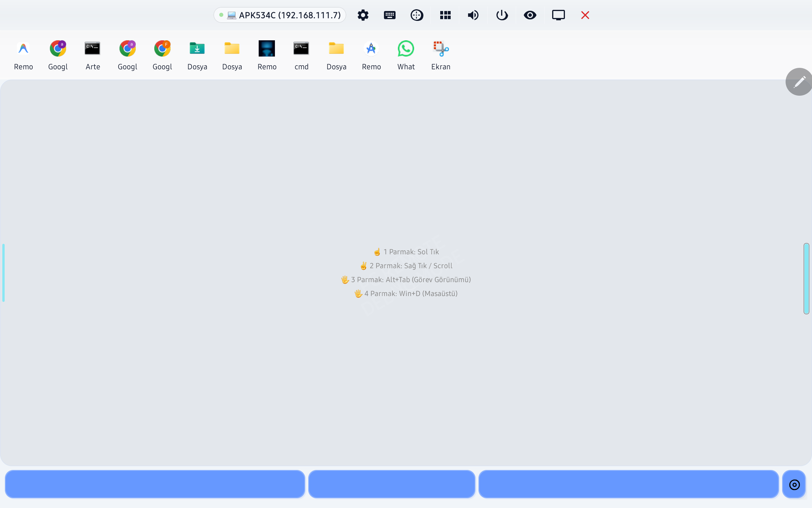812x508 pixels.
Task: Show the on-screen keyboard
Action: click(x=390, y=15)
